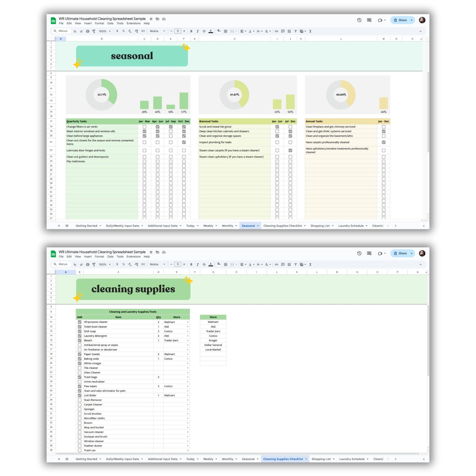Click the all sheets list button in lower window
Image resolution: width=476 pixels, height=476 pixels.
67,459
